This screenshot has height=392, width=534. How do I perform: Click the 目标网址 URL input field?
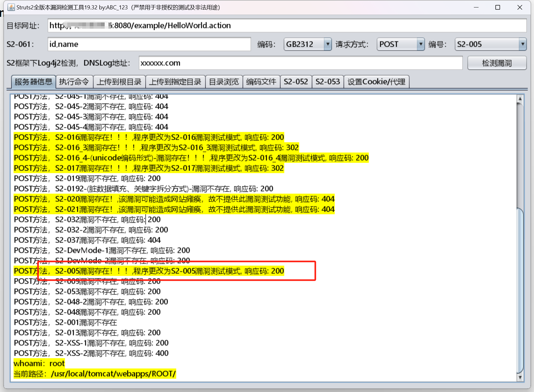[x=287, y=26]
